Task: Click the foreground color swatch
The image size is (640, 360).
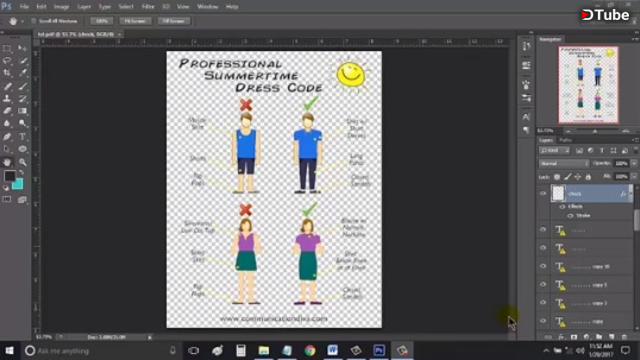Action: click(x=10, y=176)
